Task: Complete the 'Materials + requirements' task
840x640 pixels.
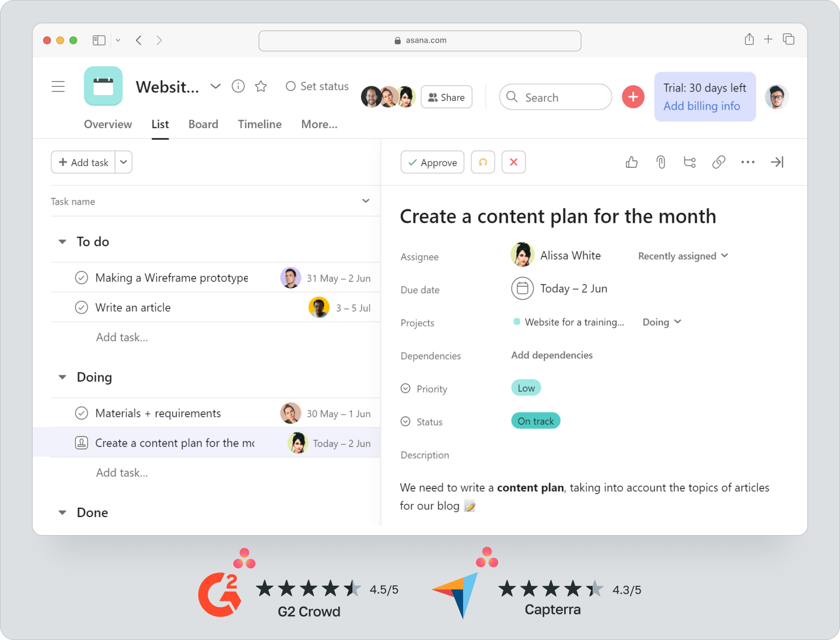Action: 82,413
